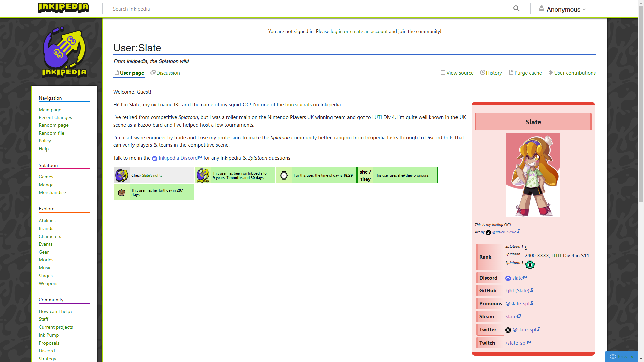Click the search magnifier icon
The width and height of the screenshot is (644, 362).
516,8
